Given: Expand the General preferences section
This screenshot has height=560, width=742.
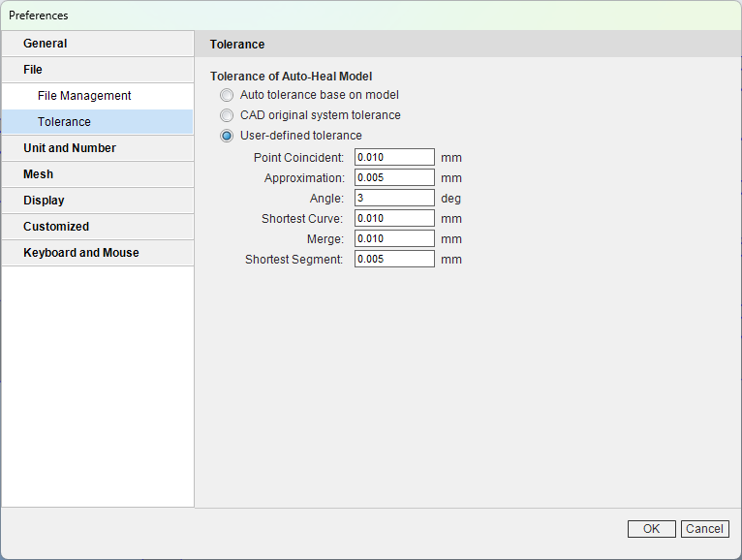Looking at the screenshot, I should tap(98, 44).
